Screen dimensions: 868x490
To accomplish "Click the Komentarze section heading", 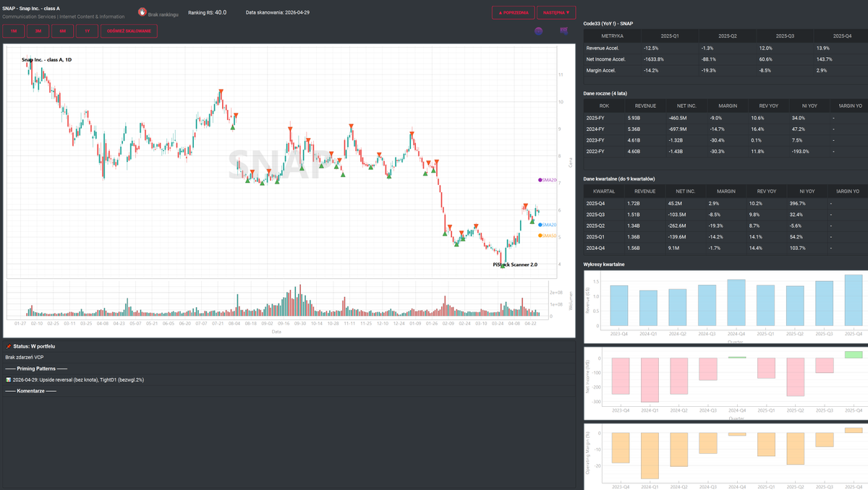I will [30, 391].
